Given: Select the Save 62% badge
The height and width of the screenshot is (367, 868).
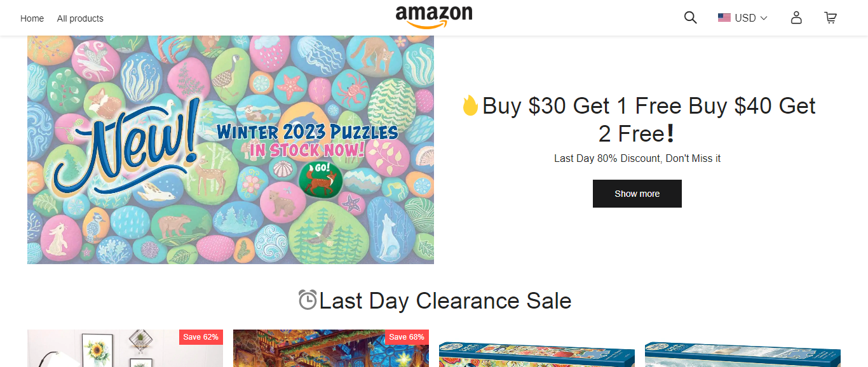Looking at the screenshot, I should tap(201, 337).
